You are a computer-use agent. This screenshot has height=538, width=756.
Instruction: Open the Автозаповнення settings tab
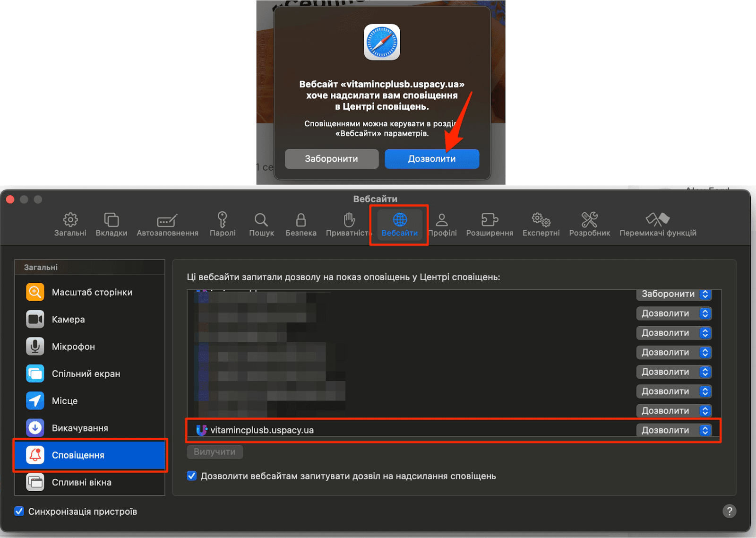coord(168,224)
